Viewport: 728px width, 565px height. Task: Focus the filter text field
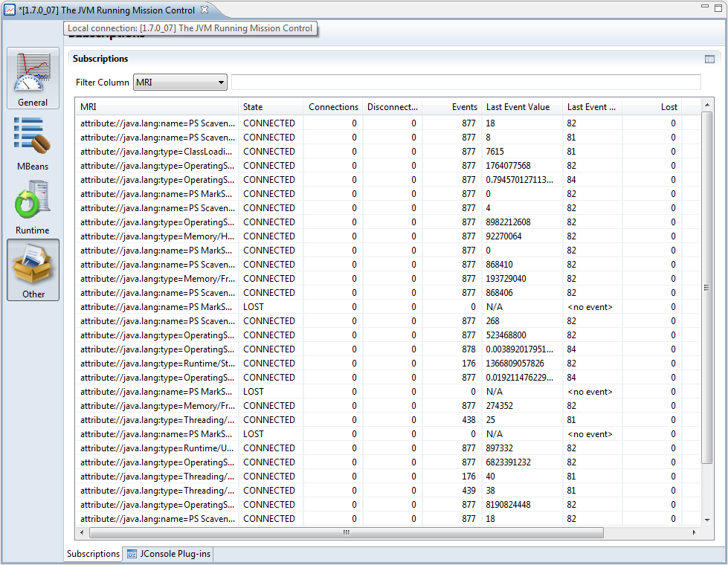tap(466, 83)
